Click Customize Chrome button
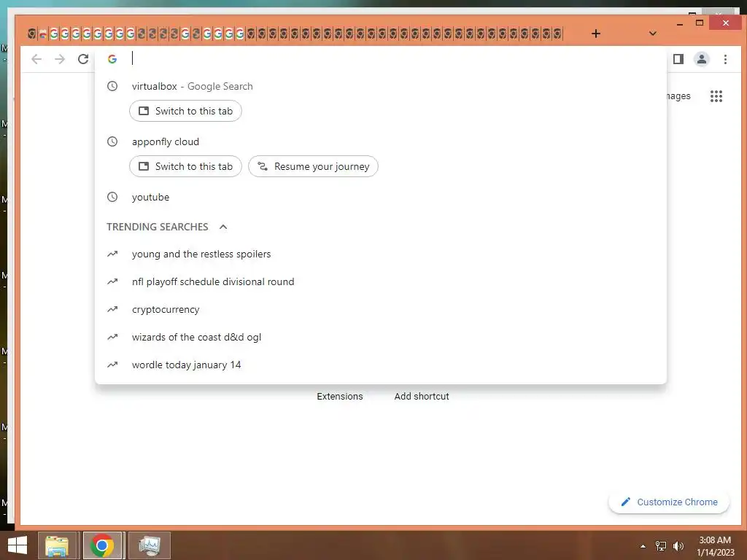The width and height of the screenshot is (747, 560). tap(669, 502)
